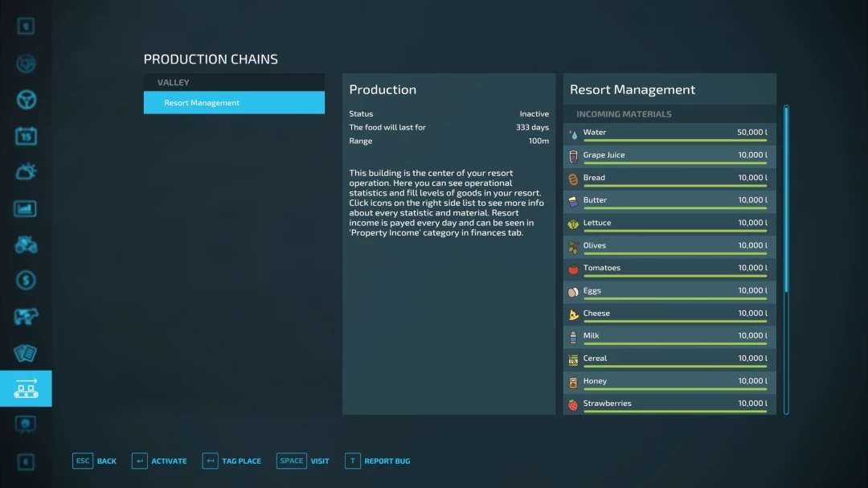Click the Tomatoes fill level bar
Screen dimensions: 868x488
pos(674,276)
